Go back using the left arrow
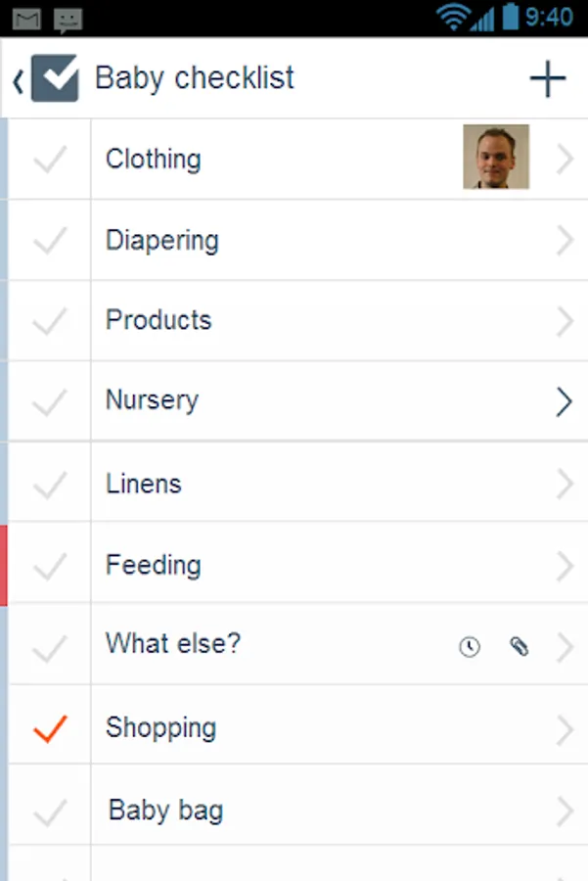The height and width of the screenshot is (881, 588). [x=18, y=80]
